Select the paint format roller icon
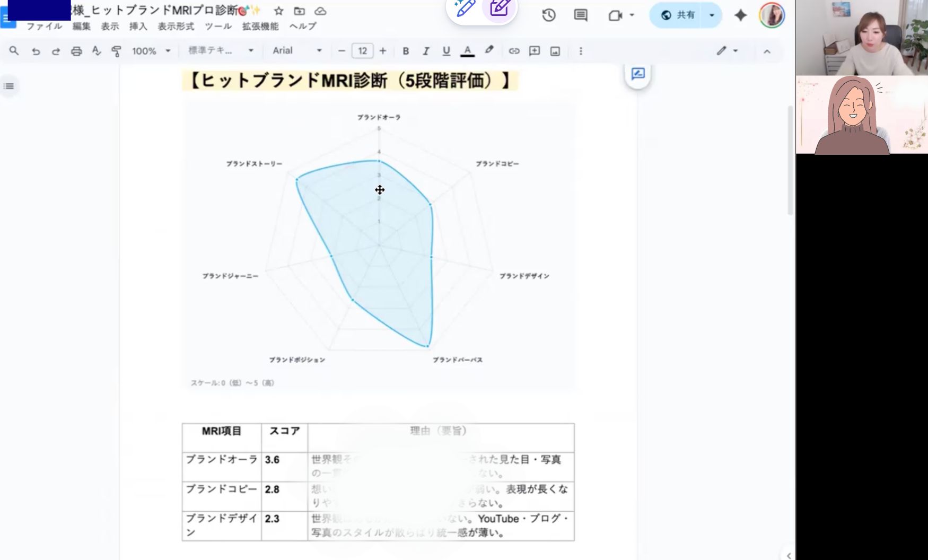Image resolution: width=928 pixels, height=560 pixels. (116, 51)
